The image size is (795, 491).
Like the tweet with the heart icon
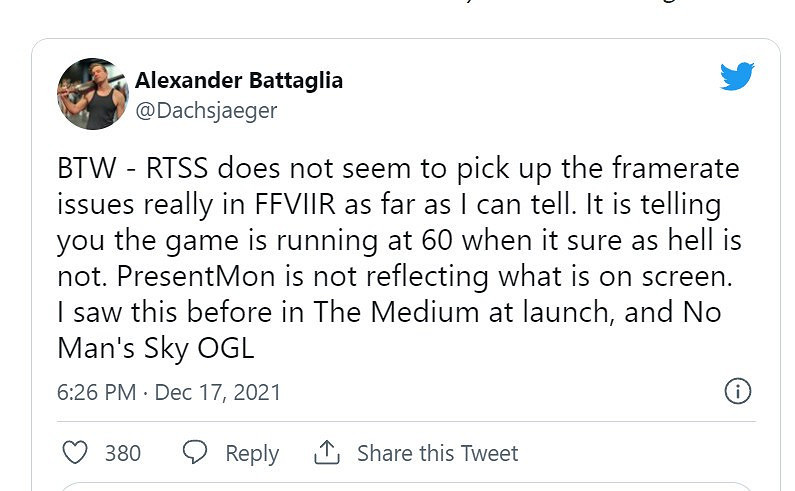[x=76, y=453]
